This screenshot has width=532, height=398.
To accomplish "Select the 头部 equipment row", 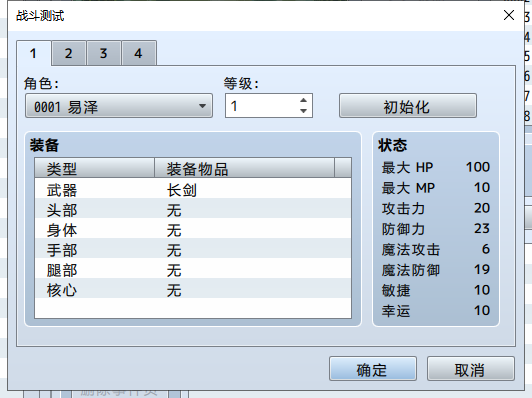I will (193, 208).
